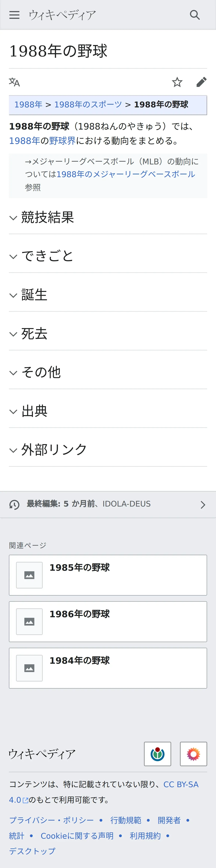This screenshot has width=216, height=868.
Task: Click the デスクトップ view link
Action: click(x=32, y=851)
